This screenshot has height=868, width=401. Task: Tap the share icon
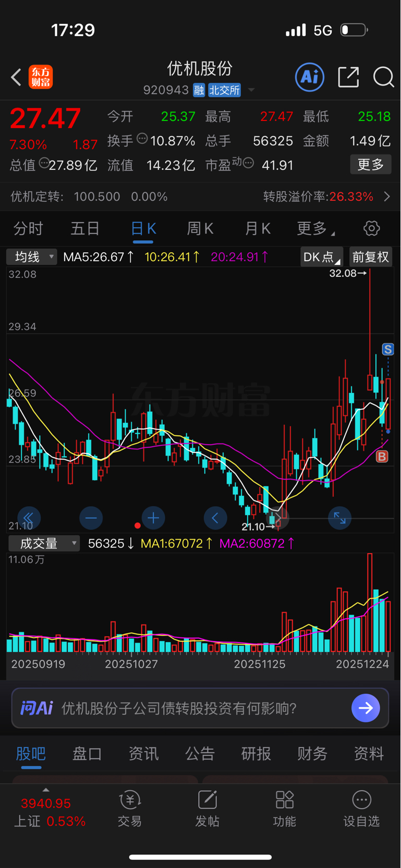(x=348, y=77)
